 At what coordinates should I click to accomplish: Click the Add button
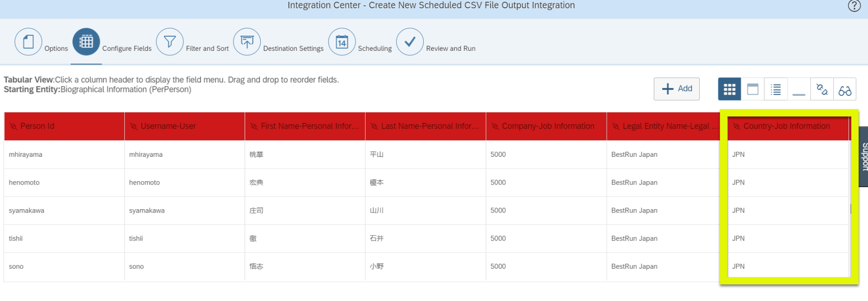(x=677, y=89)
